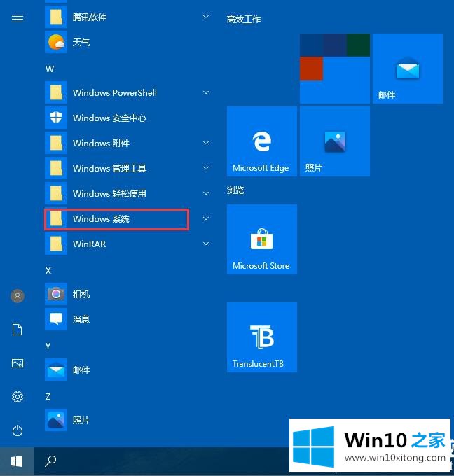The width and height of the screenshot is (454, 476).
Task: Expand the WinRAR chevron
Action: point(206,244)
